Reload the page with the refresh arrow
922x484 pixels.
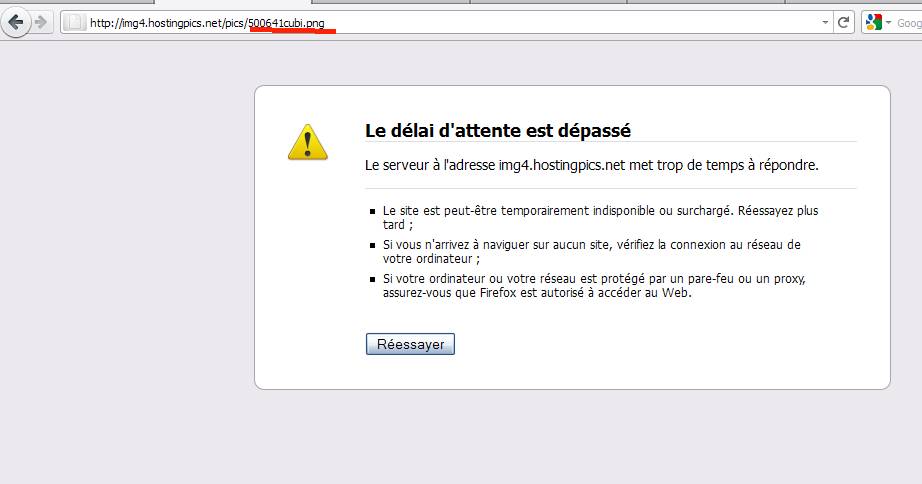[845, 22]
